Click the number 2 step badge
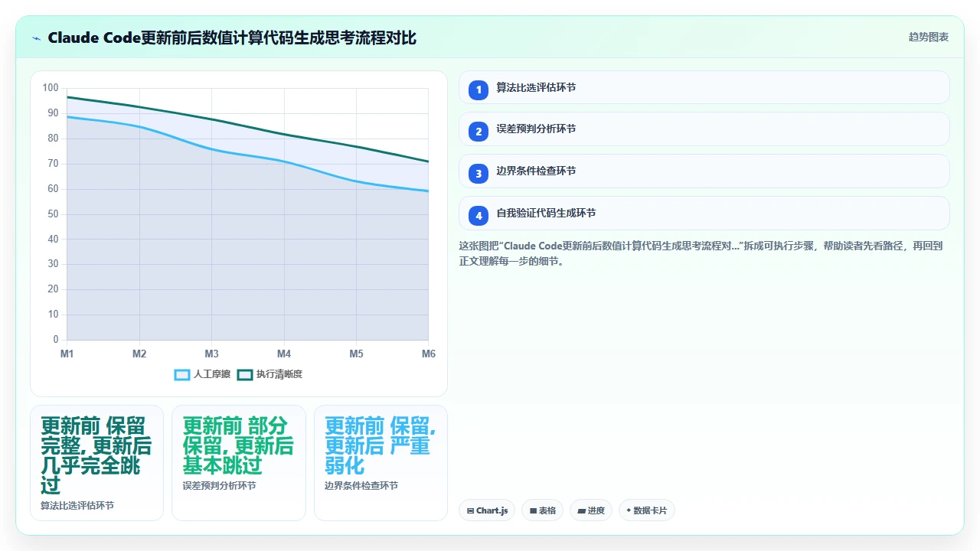The height and width of the screenshot is (551, 980). [x=479, y=132]
